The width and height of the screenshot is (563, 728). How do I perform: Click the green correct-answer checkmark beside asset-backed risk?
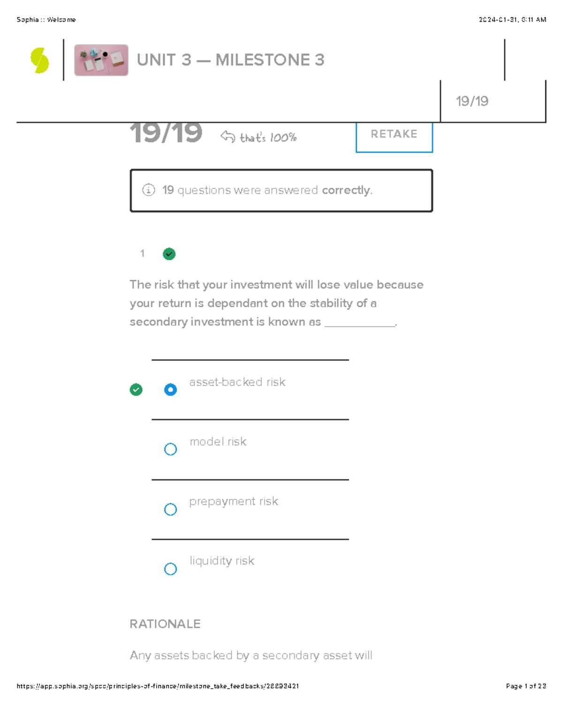click(x=136, y=390)
